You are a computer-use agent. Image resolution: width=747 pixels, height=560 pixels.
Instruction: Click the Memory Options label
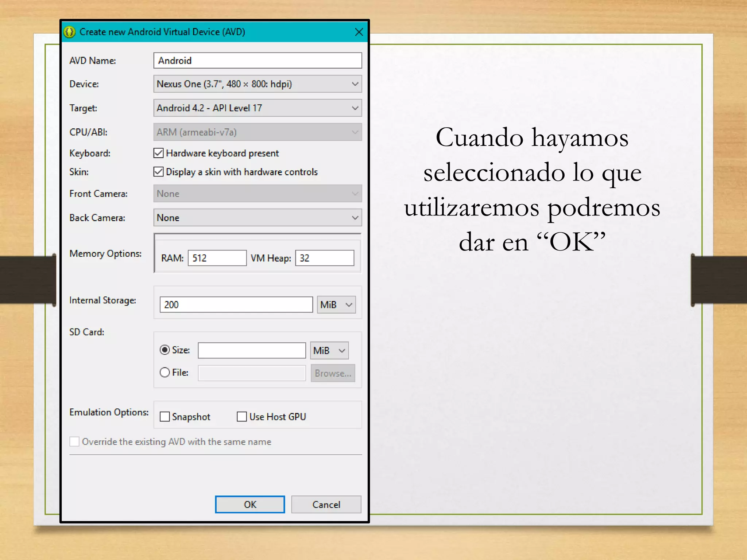105,254
